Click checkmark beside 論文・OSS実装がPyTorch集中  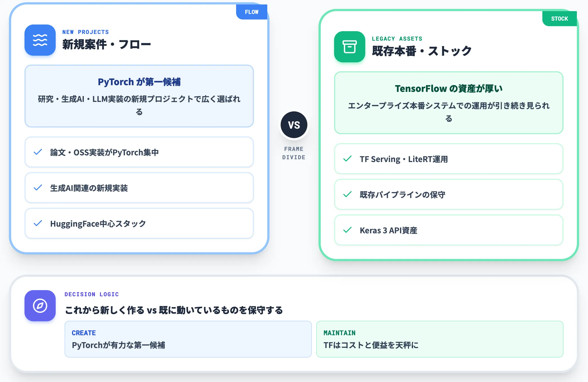coord(38,152)
